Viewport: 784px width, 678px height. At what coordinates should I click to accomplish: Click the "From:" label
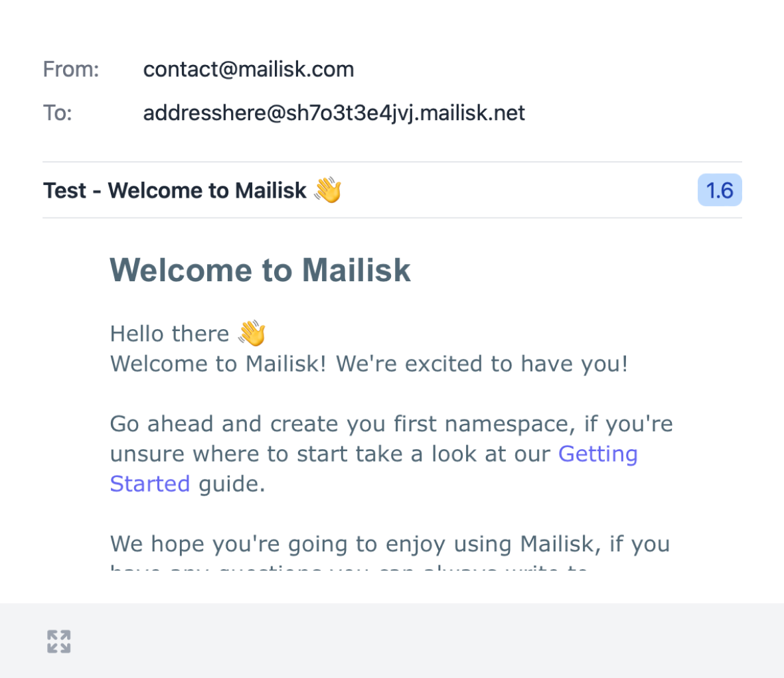coord(71,69)
